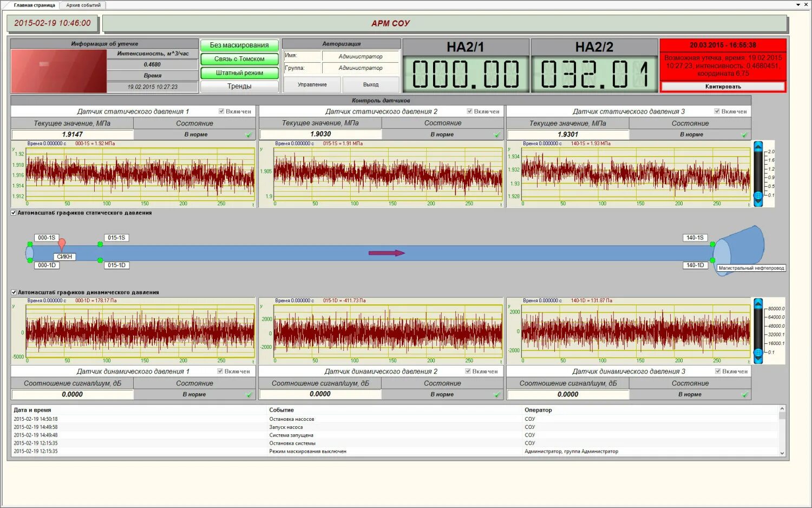
Task: Click the Квитировать alarm acknowledge button
Action: (x=723, y=87)
